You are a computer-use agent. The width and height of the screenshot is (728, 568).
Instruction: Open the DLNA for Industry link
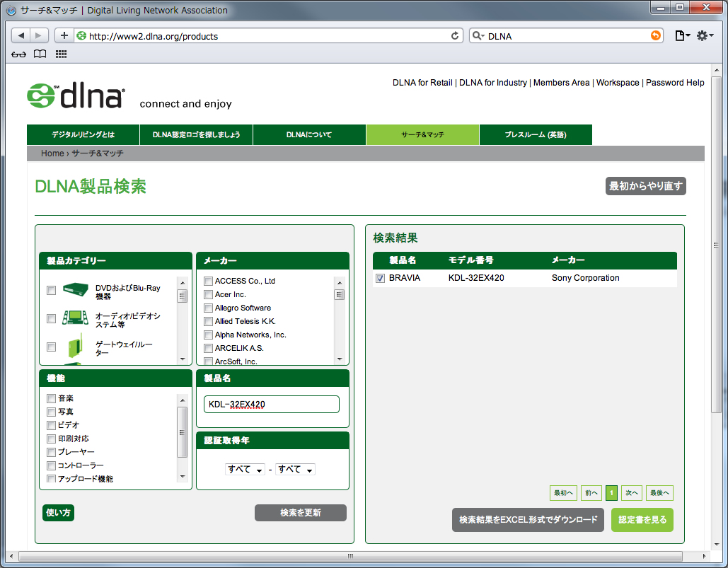(x=493, y=83)
